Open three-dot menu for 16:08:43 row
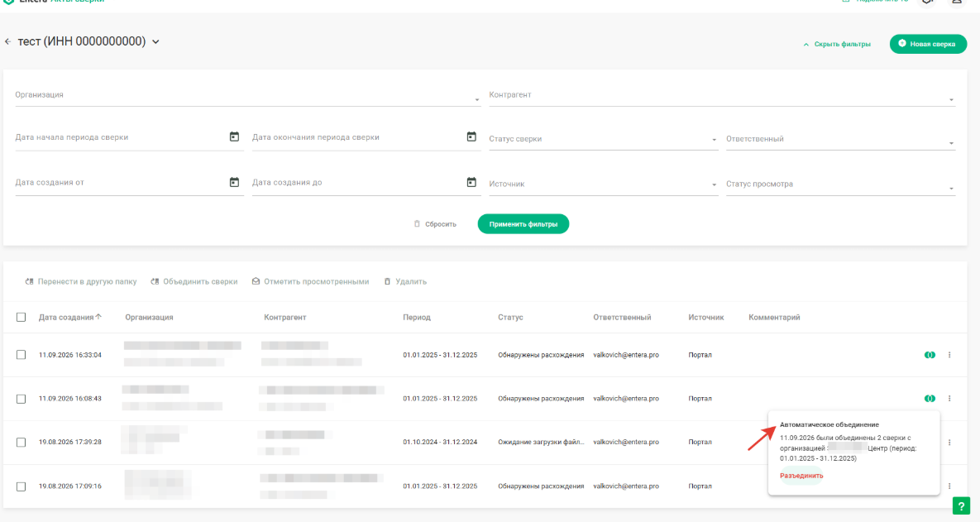980x522 pixels. tap(949, 398)
